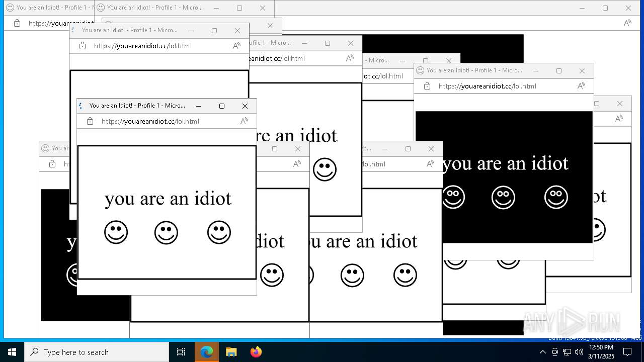644x362 pixels.
Task: Close the far-right partially hidden window
Action: coord(620,104)
